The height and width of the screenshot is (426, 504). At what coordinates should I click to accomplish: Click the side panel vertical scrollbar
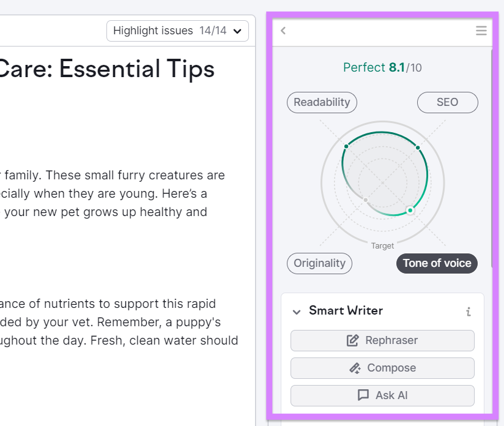tap(492, 153)
